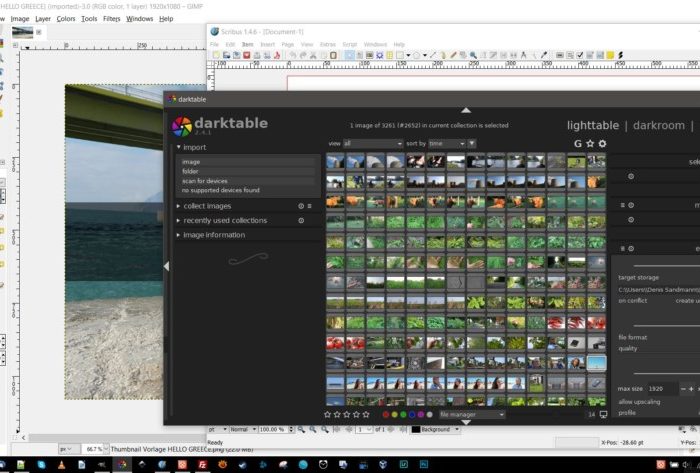Expand the collect images module
Image resolution: width=700 pixels, height=473 pixels.
207,206
